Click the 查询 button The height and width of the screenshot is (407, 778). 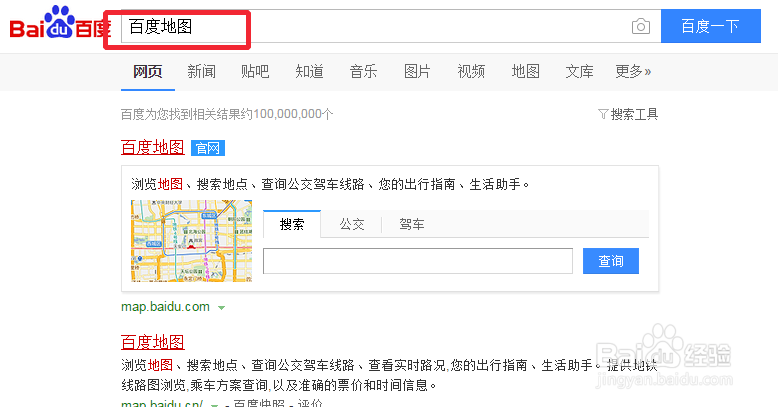pyautogui.click(x=611, y=261)
